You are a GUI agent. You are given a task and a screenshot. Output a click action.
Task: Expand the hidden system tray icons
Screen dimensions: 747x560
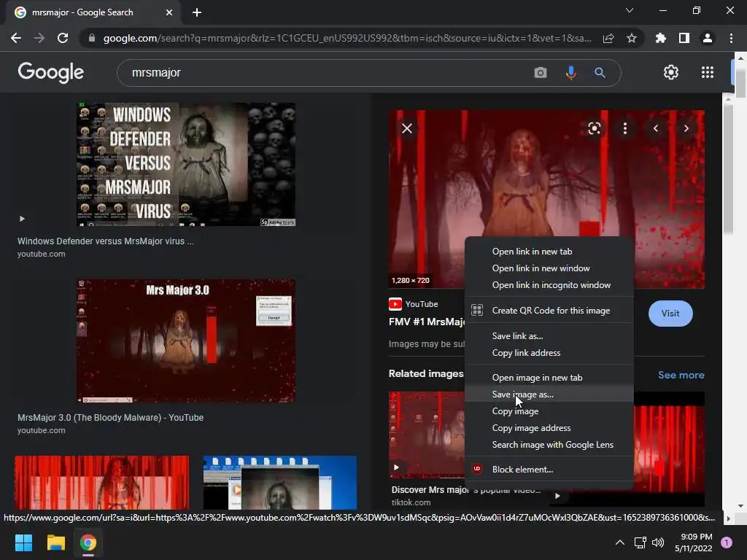tap(620, 542)
